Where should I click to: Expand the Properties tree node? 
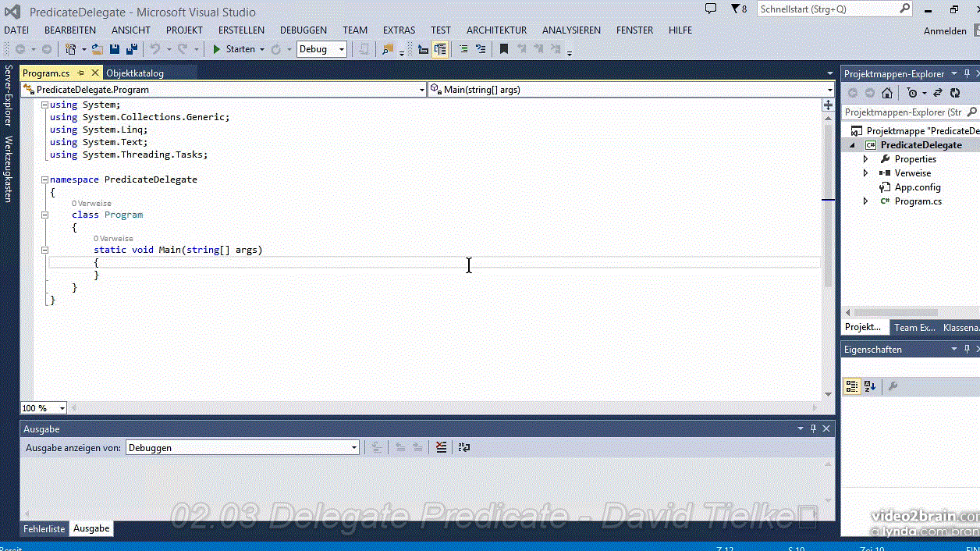[865, 159]
